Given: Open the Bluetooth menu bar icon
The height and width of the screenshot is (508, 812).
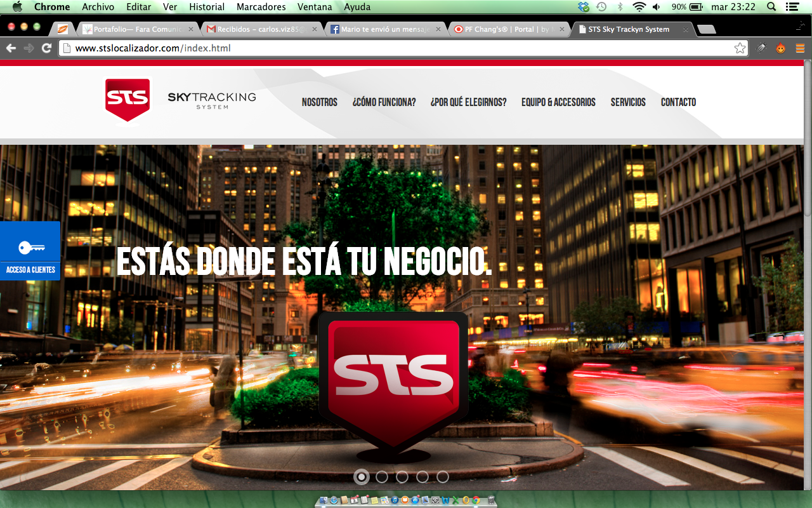Looking at the screenshot, I should [x=620, y=7].
